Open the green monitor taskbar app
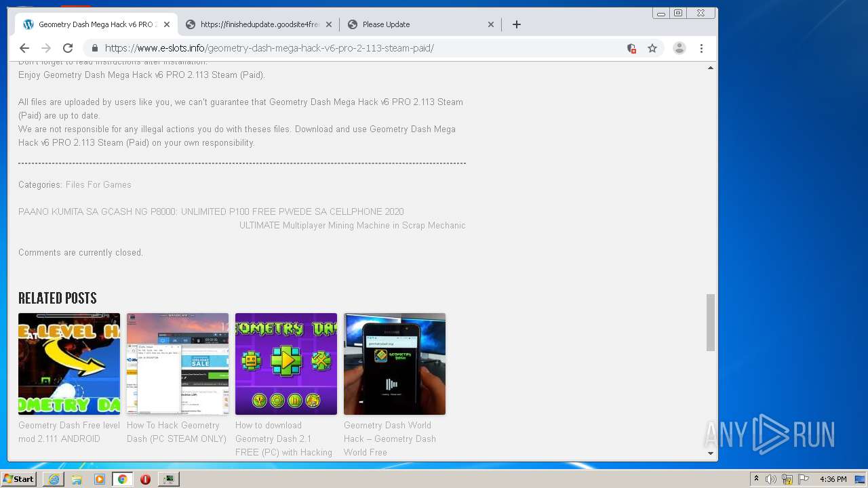The image size is (868, 488). [168, 479]
